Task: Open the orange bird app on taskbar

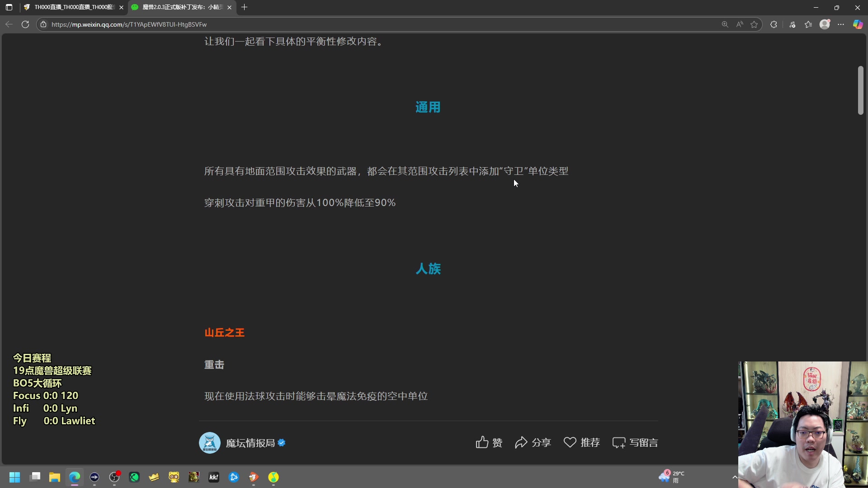Action: [254, 477]
